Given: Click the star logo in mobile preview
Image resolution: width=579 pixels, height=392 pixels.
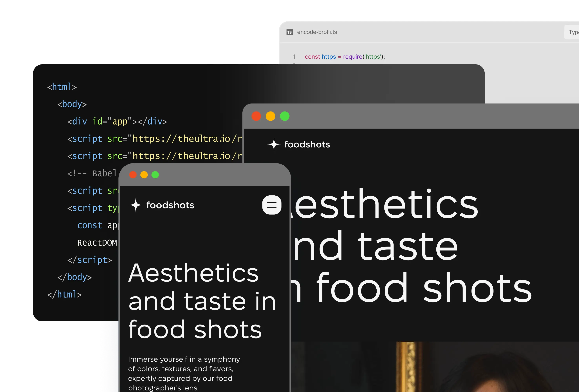Looking at the screenshot, I should coord(135,205).
